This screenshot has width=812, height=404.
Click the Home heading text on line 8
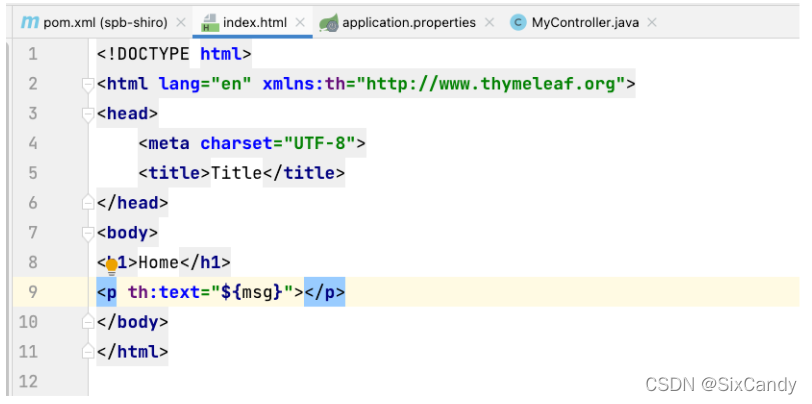(158, 263)
